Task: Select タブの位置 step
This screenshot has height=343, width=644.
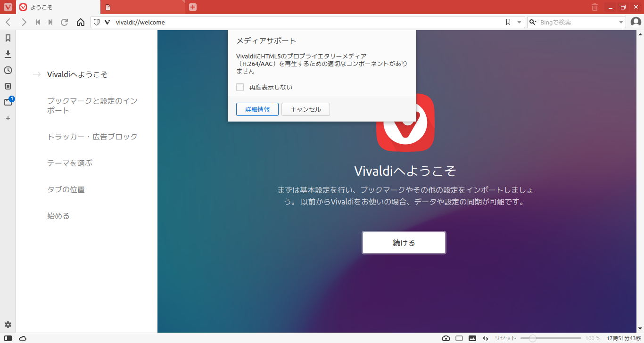Action: point(66,189)
